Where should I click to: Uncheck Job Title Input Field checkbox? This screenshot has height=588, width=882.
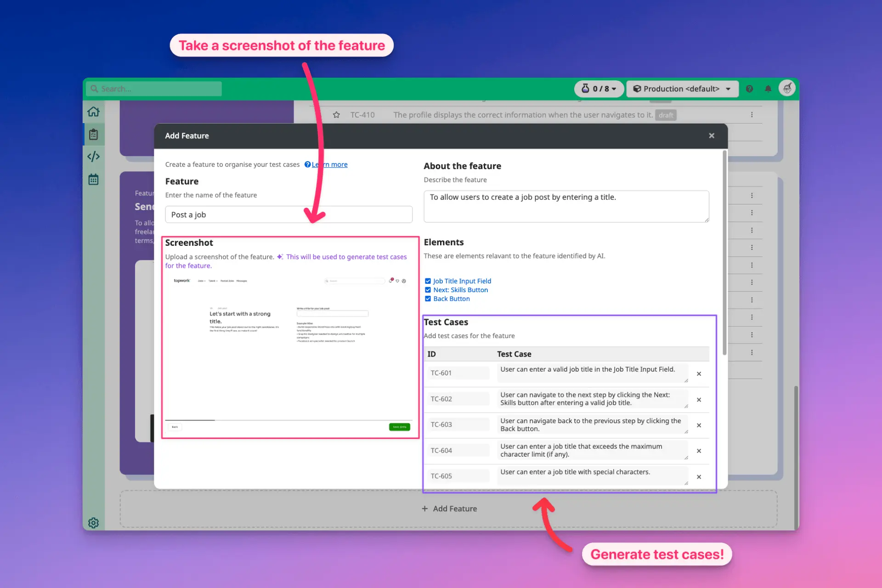(x=428, y=281)
